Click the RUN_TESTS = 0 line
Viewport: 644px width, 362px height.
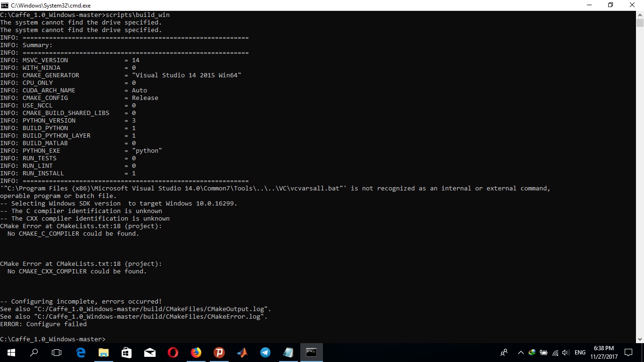pos(68,158)
